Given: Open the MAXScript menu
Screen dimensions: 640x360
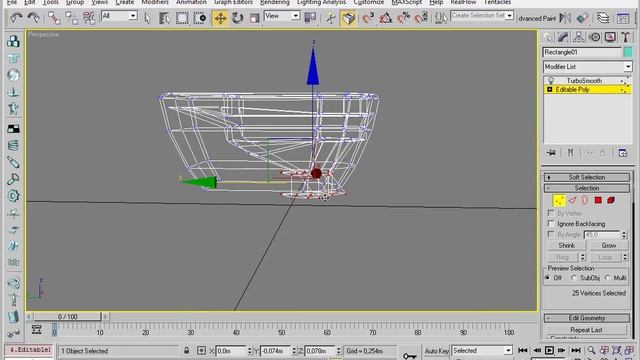Looking at the screenshot, I should (x=407, y=2).
